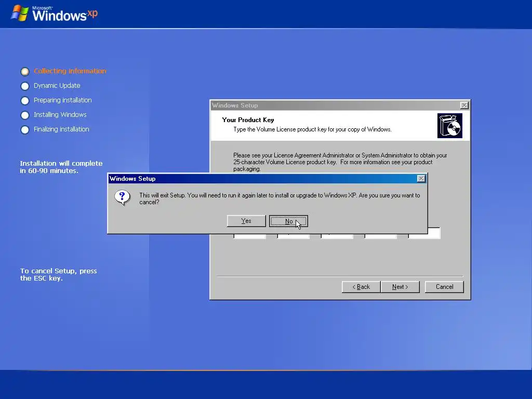This screenshot has height=399, width=532.
Task: Click the "Installing Windows" text
Action: coord(60,115)
